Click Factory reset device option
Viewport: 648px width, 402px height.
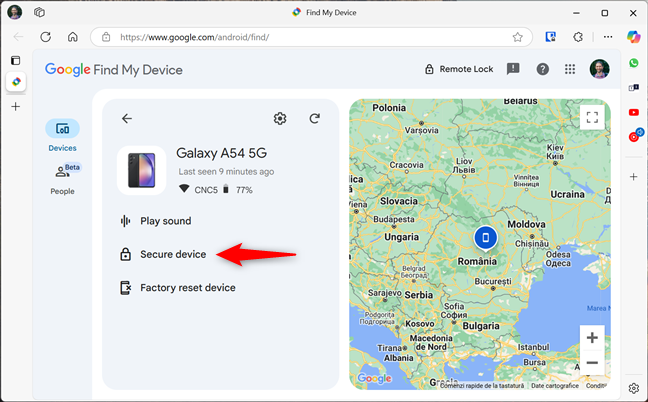178,288
